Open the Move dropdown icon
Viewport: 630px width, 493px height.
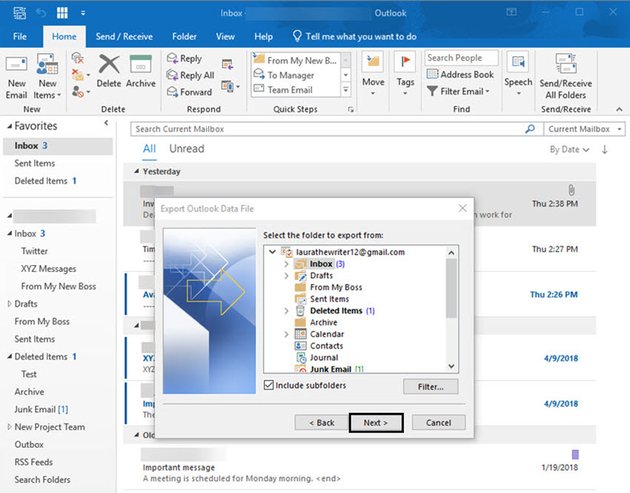coord(373,73)
